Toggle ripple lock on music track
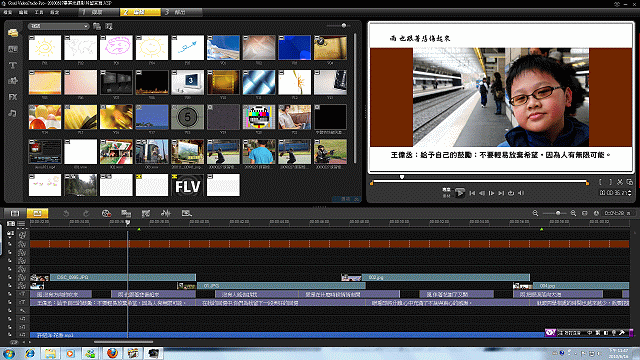Screen dimensions: 640x360 pos(10,335)
